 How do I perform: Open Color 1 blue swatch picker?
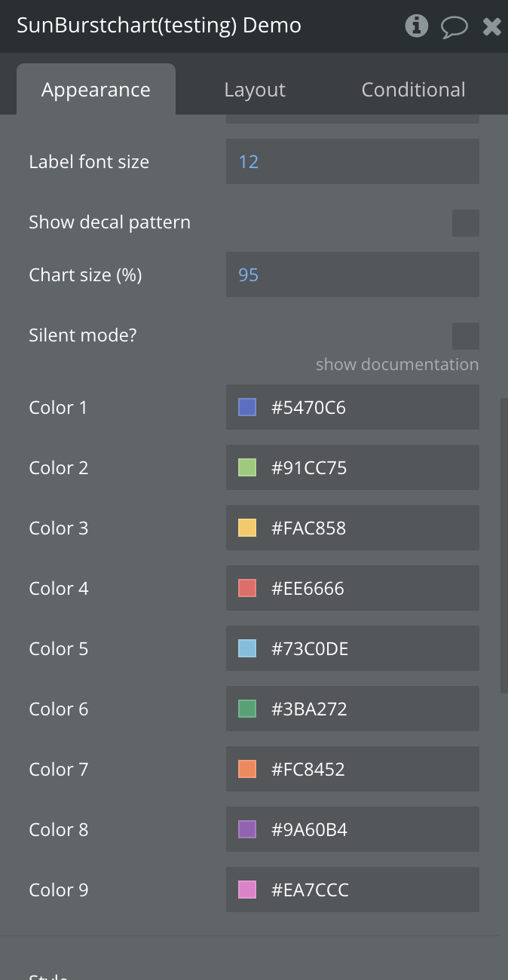(247, 408)
